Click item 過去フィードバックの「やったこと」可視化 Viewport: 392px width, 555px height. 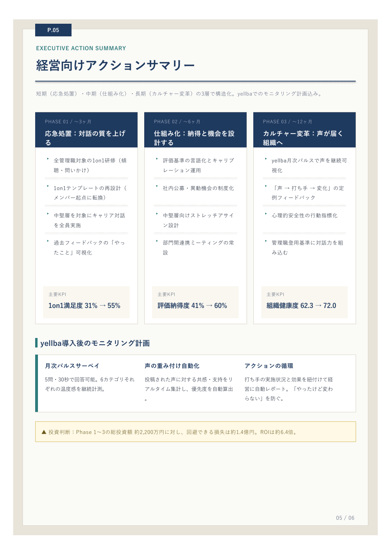click(90, 247)
